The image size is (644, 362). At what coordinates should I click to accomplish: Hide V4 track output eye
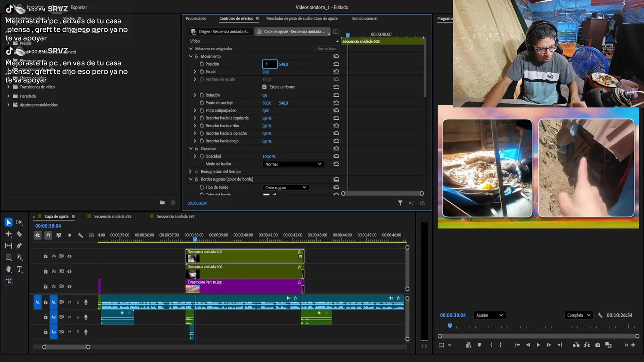(69, 256)
